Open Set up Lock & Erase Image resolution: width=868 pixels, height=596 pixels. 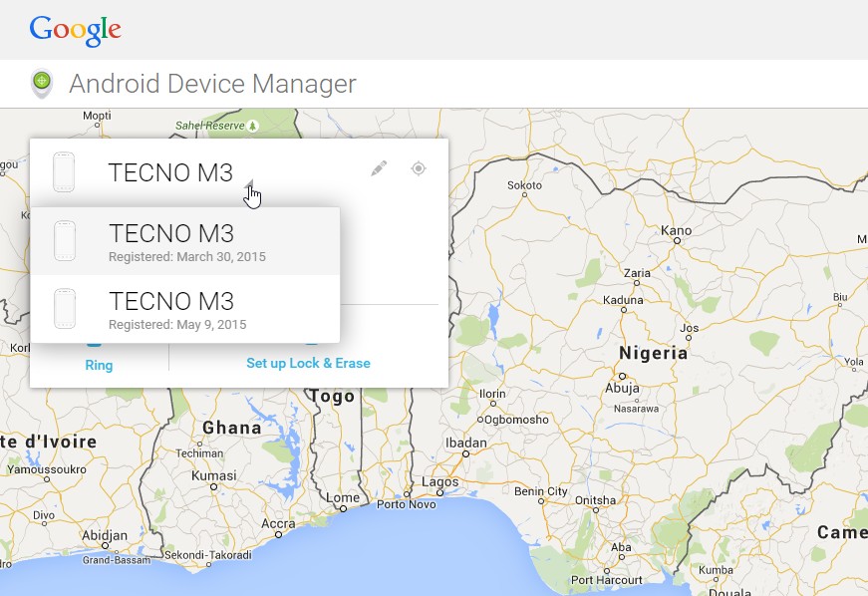point(308,365)
